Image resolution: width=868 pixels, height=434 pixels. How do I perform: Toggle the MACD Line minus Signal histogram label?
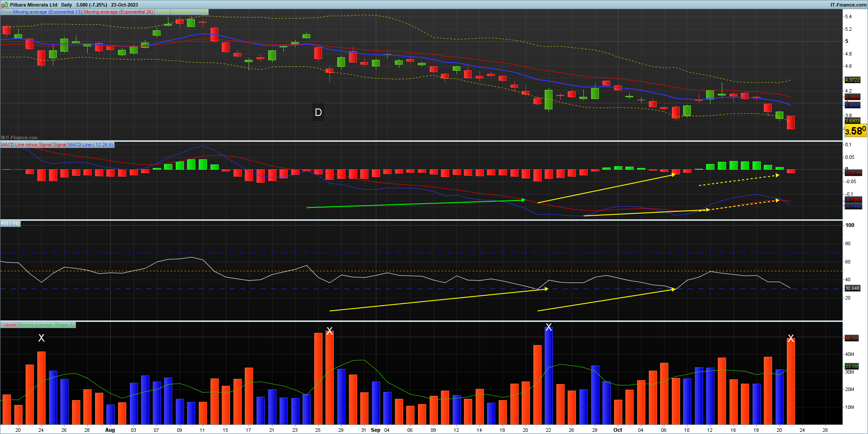pyautogui.click(x=26, y=145)
